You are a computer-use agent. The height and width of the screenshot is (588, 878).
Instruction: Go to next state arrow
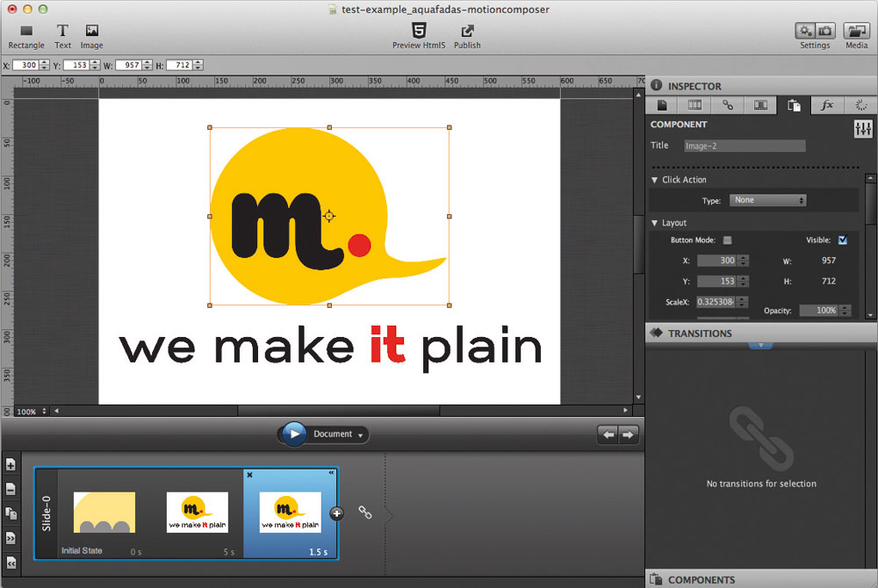[628, 434]
